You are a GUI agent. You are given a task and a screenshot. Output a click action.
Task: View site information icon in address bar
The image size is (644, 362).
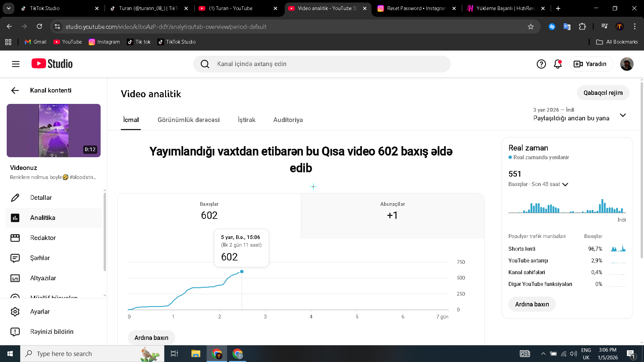point(58,26)
